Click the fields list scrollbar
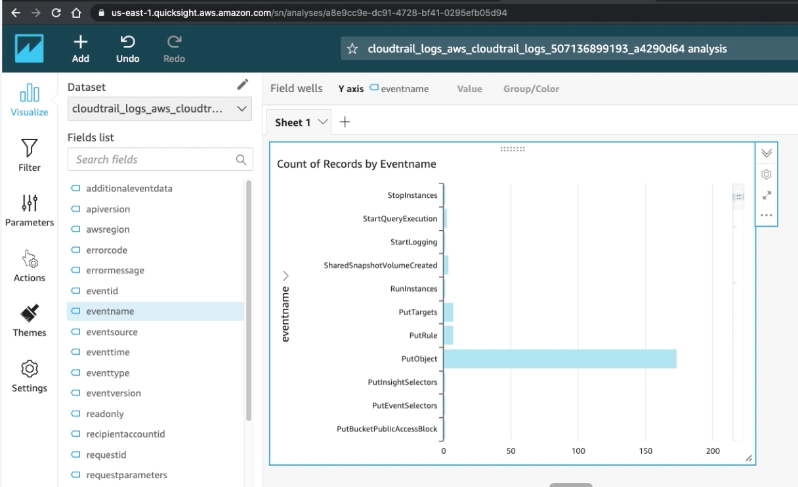This screenshot has width=798, height=487. [x=248, y=300]
